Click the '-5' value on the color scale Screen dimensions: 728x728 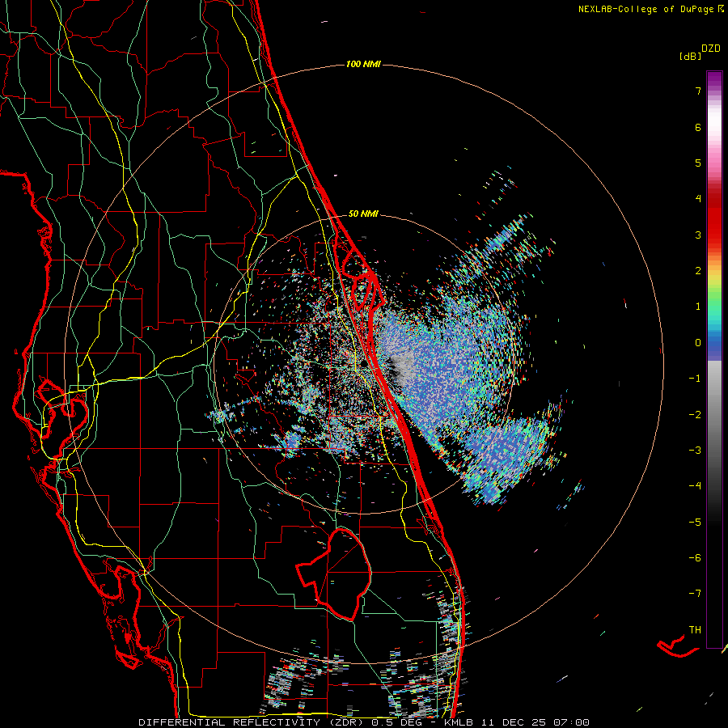[x=695, y=523]
